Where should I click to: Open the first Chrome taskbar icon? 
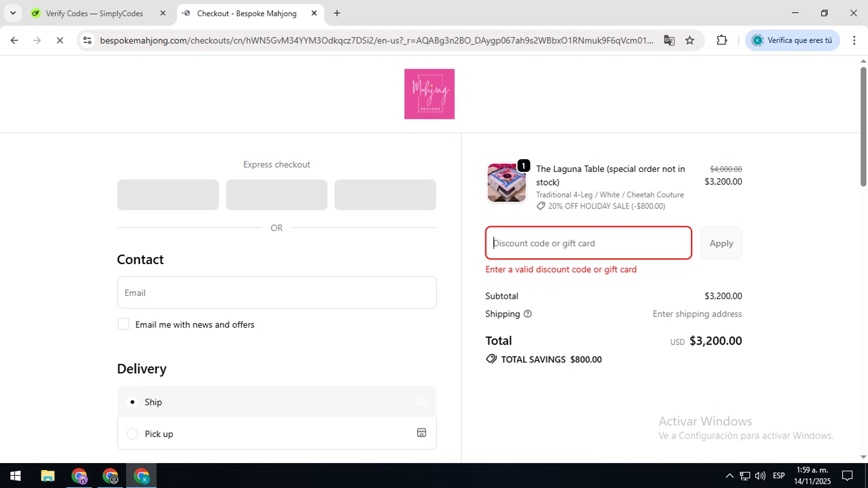pyautogui.click(x=79, y=476)
